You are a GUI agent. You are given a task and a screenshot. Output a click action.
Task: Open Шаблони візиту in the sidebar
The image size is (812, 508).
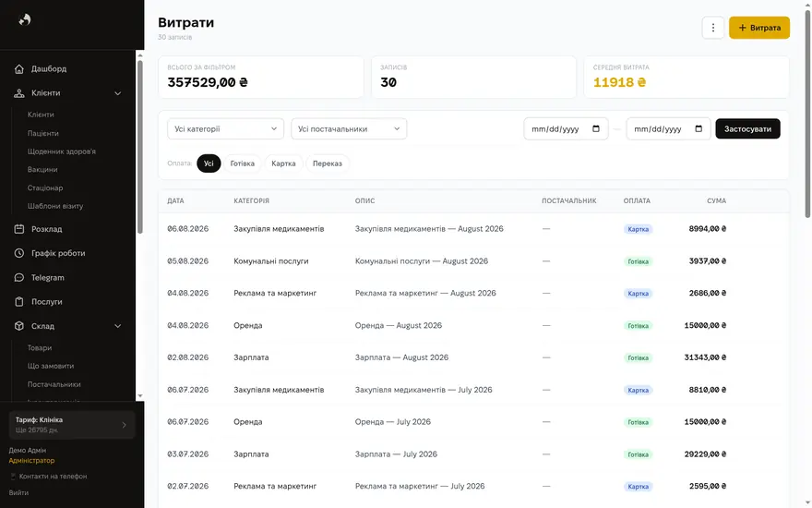55,206
